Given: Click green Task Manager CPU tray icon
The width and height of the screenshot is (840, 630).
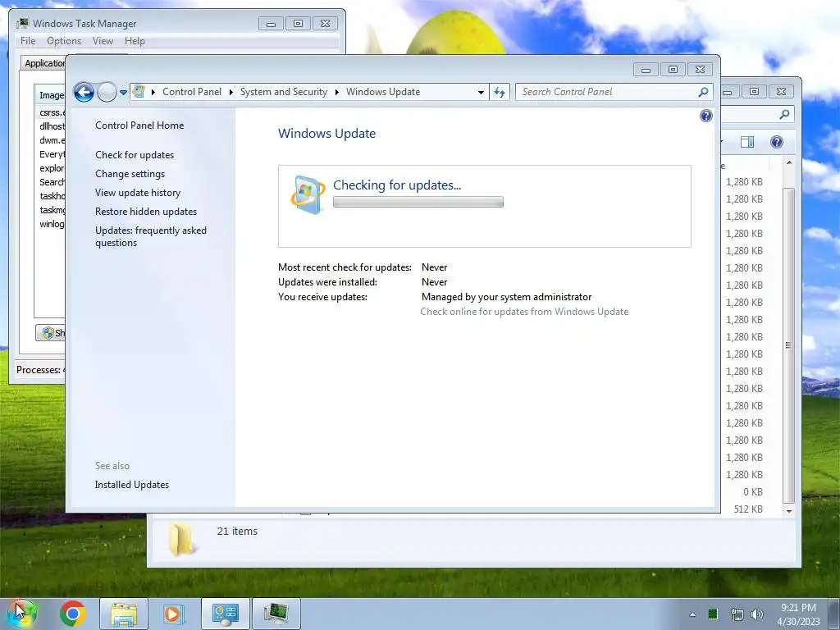Looking at the screenshot, I should pyautogui.click(x=713, y=614).
